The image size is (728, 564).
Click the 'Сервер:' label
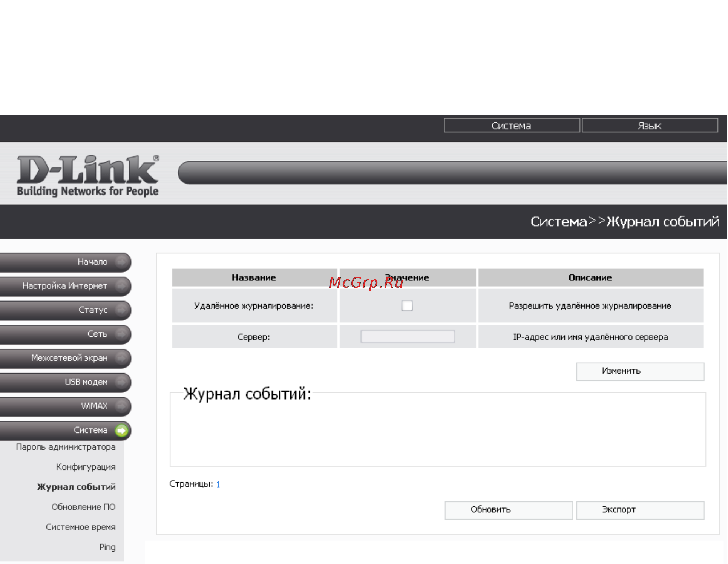click(x=254, y=337)
